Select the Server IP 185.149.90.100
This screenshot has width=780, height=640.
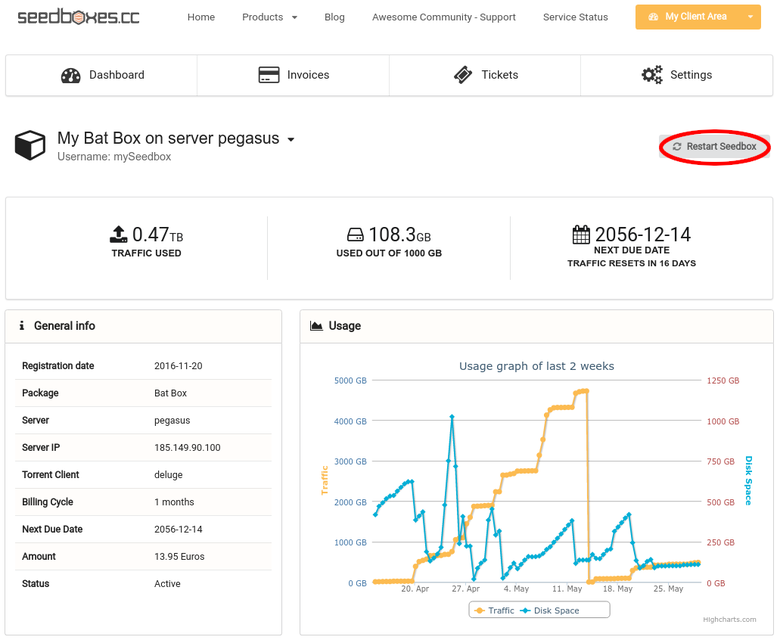[x=187, y=448]
